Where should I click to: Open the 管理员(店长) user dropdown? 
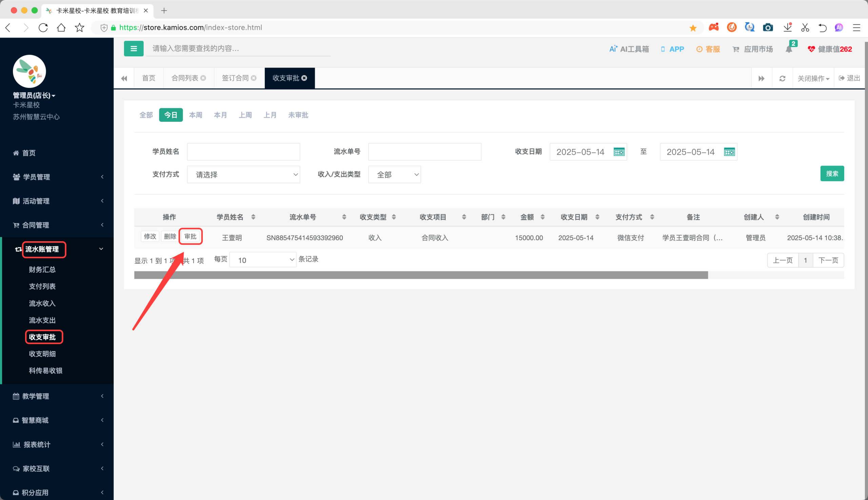(x=34, y=95)
